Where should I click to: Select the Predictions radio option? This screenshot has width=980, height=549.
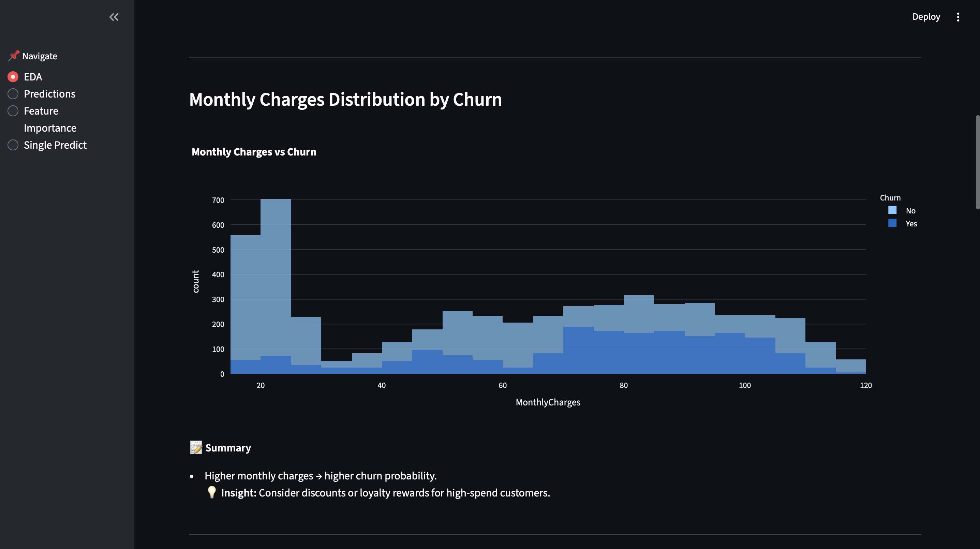[x=42, y=94]
